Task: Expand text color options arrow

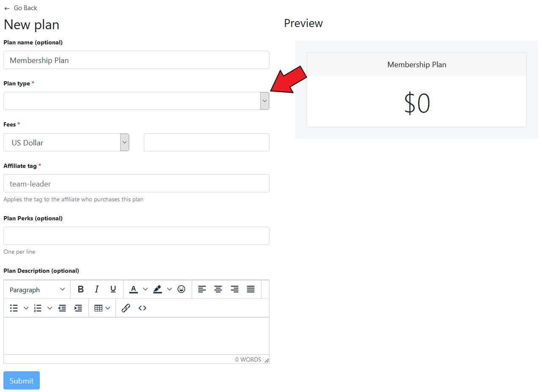Action: (145, 289)
